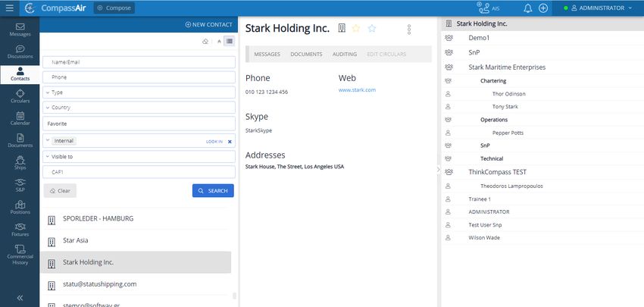Viewport: 644px width, 307px height.
Task: Click the Compose button
Action: point(114,8)
